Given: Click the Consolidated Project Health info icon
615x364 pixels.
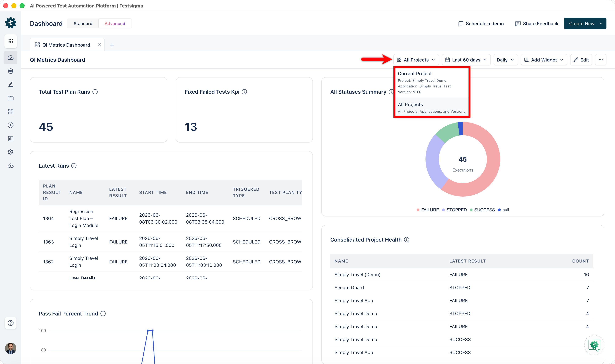Looking at the screenshot, I should click(407, 240).
